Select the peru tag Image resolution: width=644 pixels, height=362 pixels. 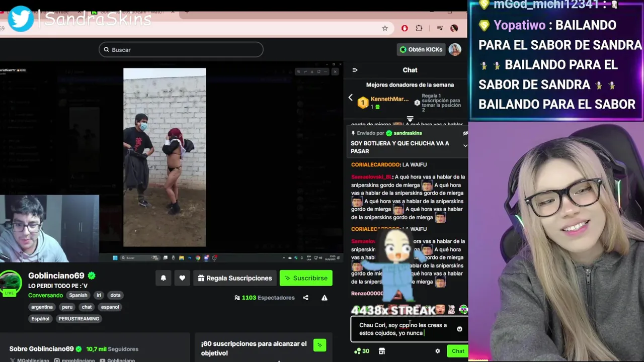click(x=67, y=307)
